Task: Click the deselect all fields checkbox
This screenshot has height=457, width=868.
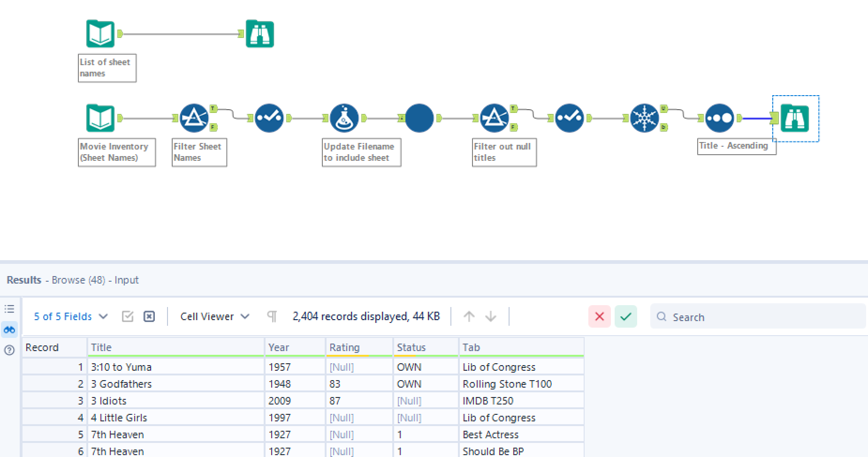Action: coord(149,316)
